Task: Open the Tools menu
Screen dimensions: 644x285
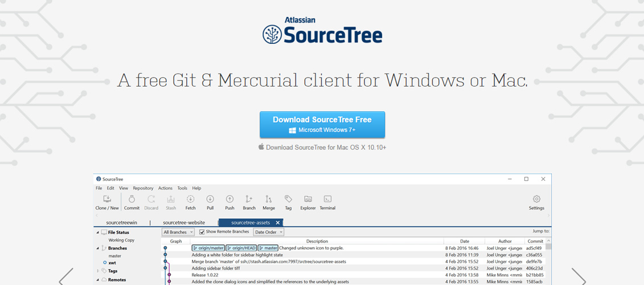Action: pyautogui.click(x=182, y=188)
